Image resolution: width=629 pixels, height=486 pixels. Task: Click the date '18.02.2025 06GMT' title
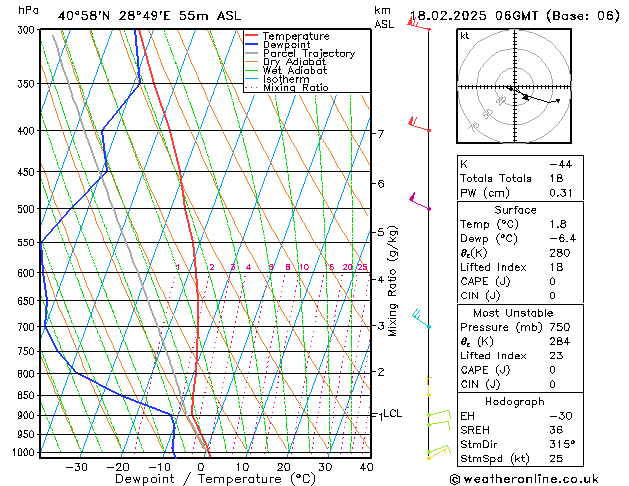[474, 16]
